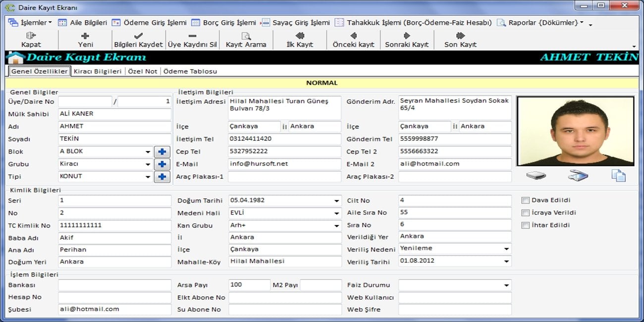The height and width of the screenshot is (322, 644).
Task: Check the İcraya Verildi checkbox
Action: (526, 213)
